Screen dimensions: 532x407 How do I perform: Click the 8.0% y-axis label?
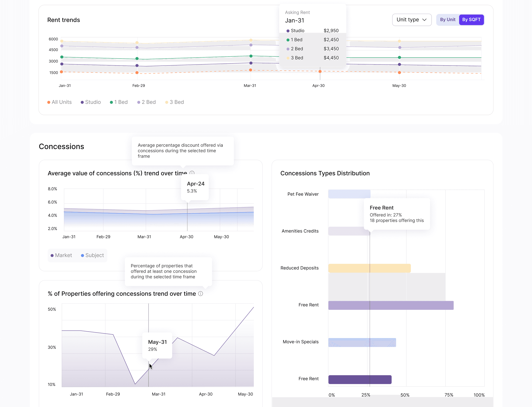click(52, 189)
